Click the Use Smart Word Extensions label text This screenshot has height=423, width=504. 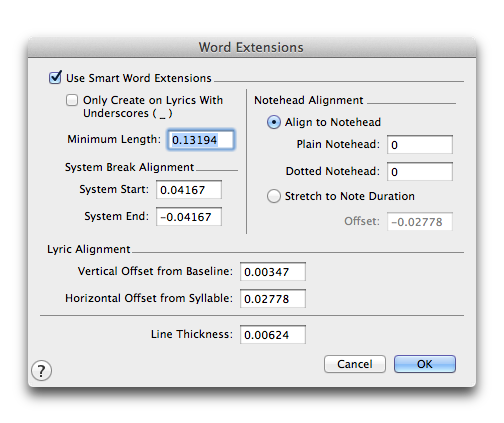coord(139,78)
